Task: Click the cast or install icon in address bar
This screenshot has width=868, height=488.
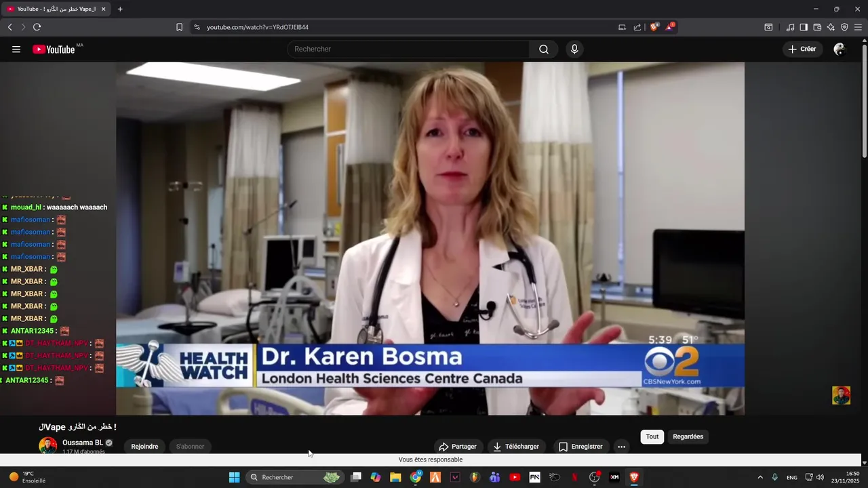Action: [622, 27]
